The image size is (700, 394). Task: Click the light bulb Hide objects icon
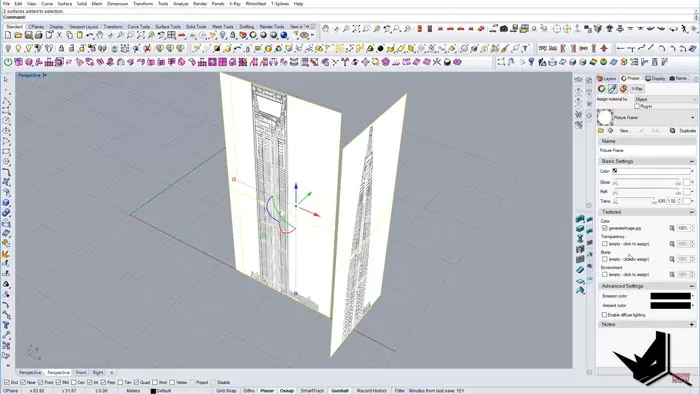8,48
